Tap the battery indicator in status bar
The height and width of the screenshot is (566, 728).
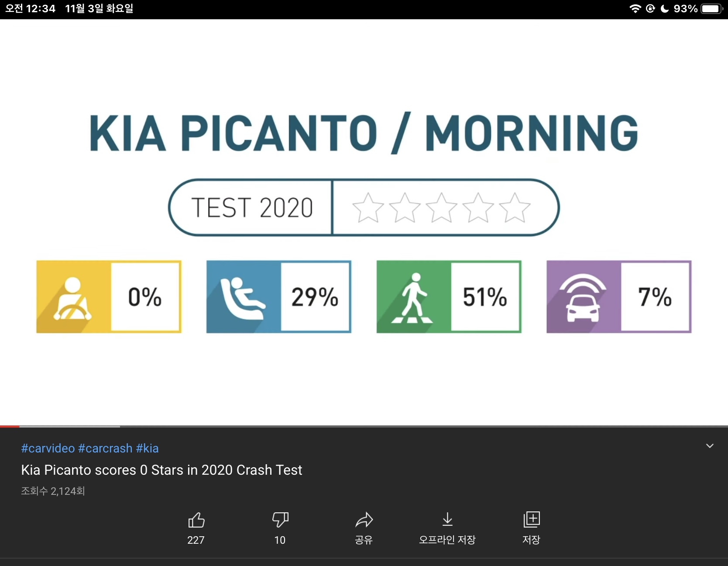coord(711,9)
